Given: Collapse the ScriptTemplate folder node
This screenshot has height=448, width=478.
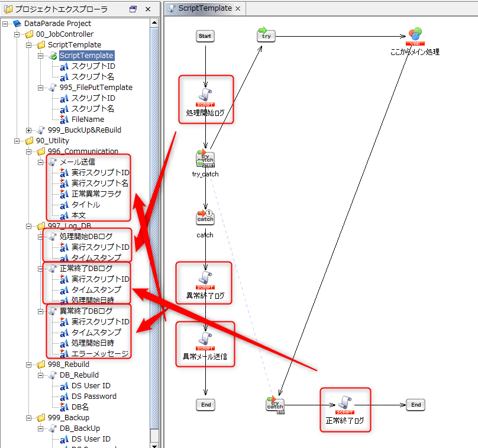Looking at the screenshot, I should pyautogui.click(x=28, y=45).
